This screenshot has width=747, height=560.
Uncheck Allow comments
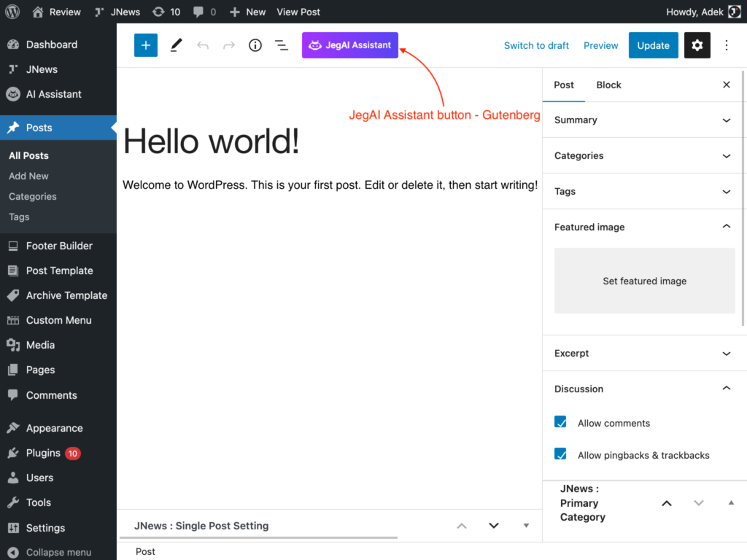point(560,421)
